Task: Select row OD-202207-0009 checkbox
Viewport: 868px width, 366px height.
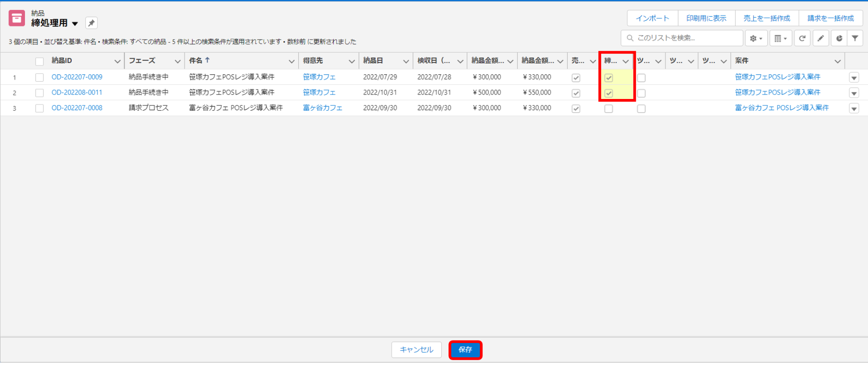Action: (40, 77)
